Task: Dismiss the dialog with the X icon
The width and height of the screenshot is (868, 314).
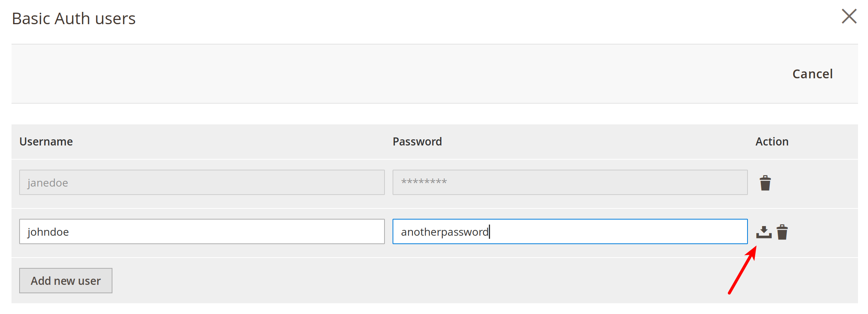Action: pyautogui.click(x=849, y=17)
